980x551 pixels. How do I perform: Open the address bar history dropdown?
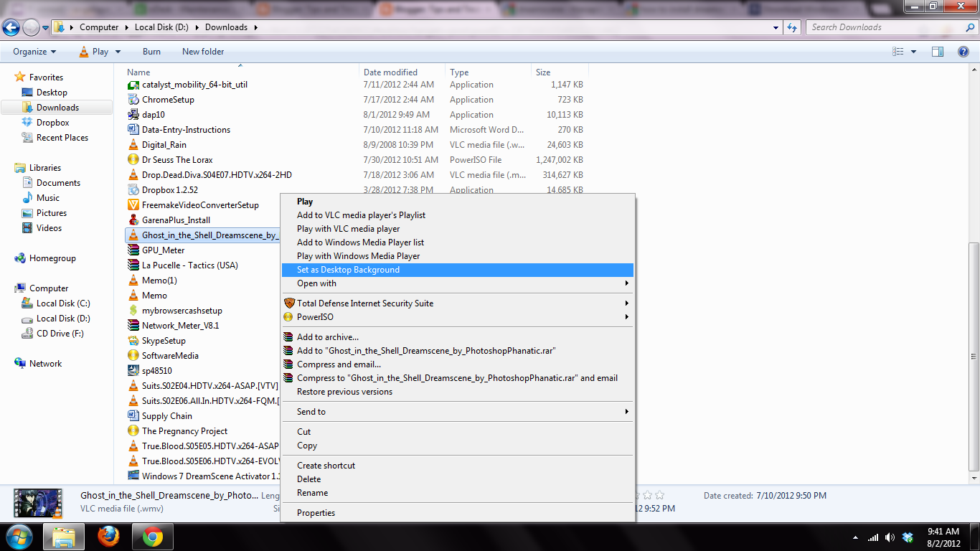776,27
